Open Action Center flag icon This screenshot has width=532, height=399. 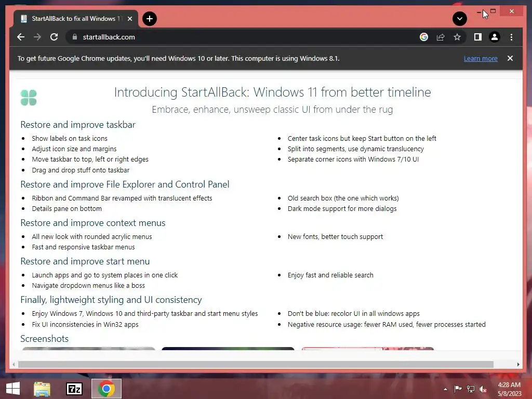pos(458,389)
